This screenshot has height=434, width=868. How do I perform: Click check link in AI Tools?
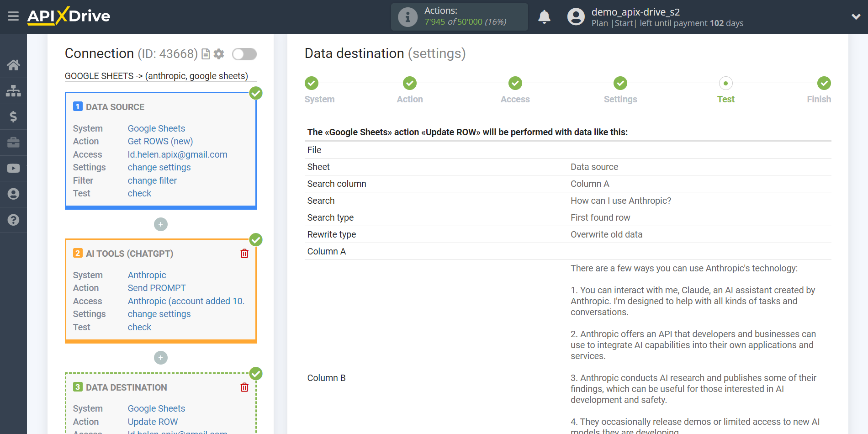click(139, 327)
